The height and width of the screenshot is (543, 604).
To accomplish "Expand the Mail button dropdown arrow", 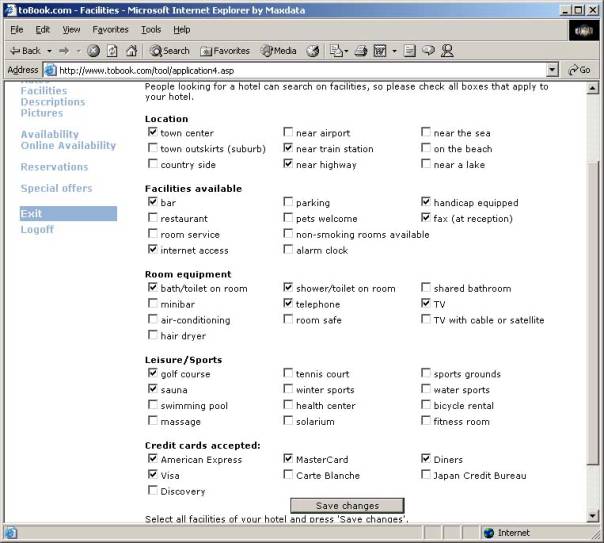I will click(345, 50).
